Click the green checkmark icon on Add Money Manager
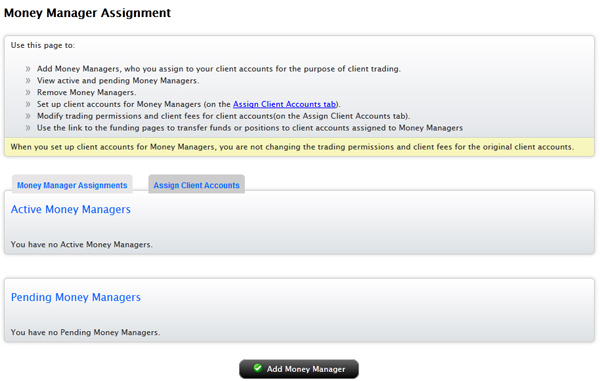The image size is (600, 381). 258,368
